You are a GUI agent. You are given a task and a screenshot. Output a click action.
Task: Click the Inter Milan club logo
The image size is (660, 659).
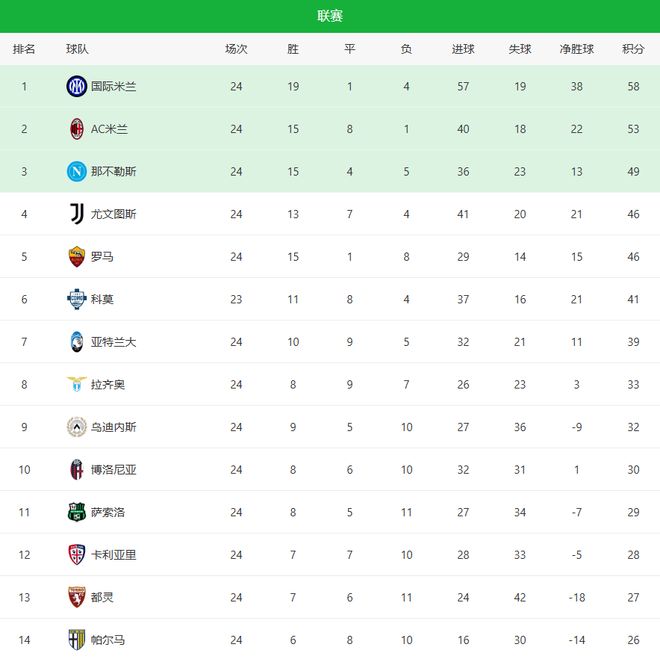77,87
